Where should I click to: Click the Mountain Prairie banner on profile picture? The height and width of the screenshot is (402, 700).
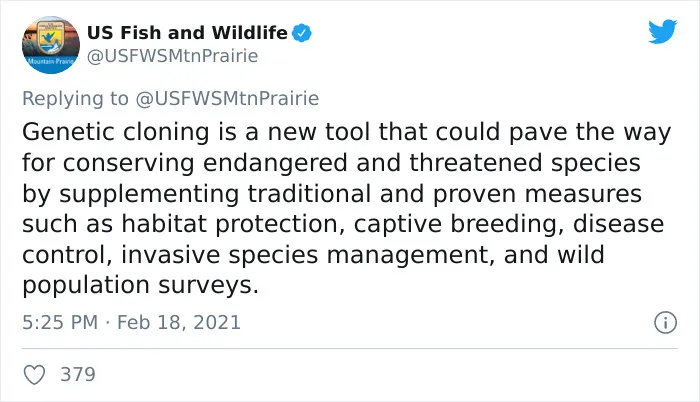pyautogui.click(x=51, y=61)
